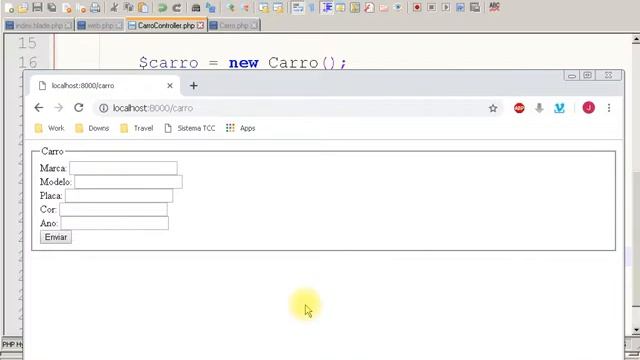640x360 pixels.
Task: Open the Work bookmarks folder
Action: (49, 128)
